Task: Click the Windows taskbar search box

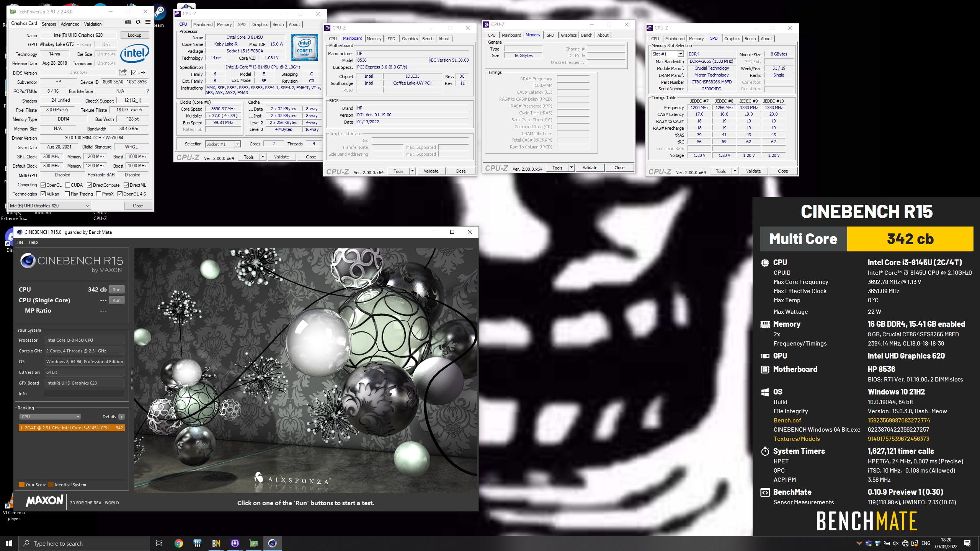Action: pyautogui.click(x=84, y=543)
